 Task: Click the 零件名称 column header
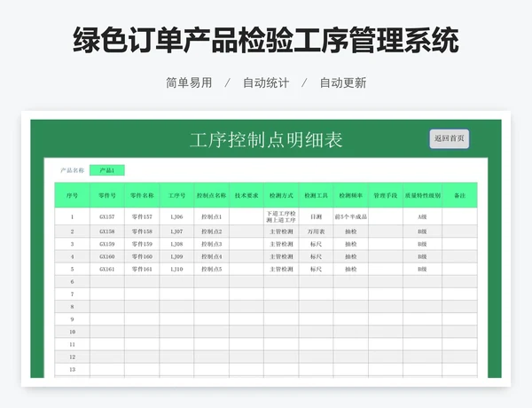pyautogui.click(x=142, y=195)
